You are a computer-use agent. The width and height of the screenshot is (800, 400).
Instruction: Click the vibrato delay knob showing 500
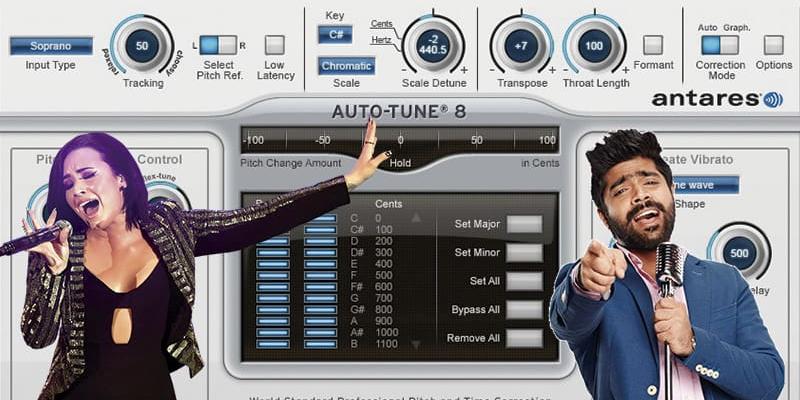pyautogui.click(x=739, y=253)
